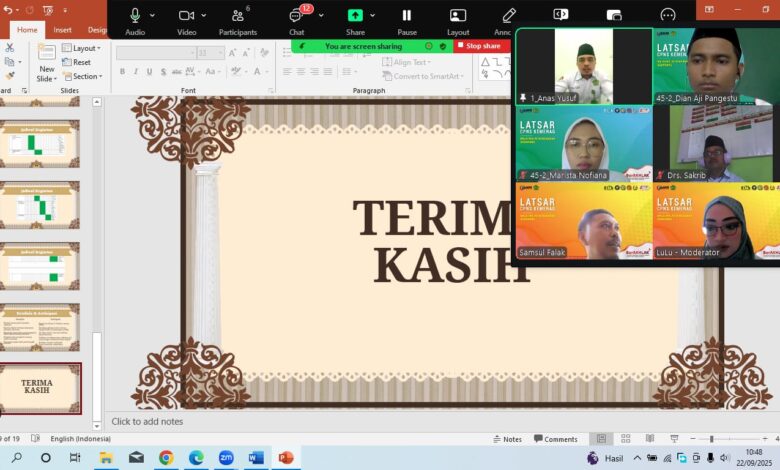Screen dimensions: 780x470
Task: Open the slide Layout dropdown
Action: point(82,48)
